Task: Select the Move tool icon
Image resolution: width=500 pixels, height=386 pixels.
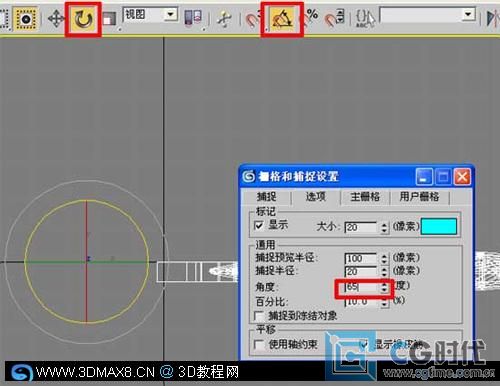Action: (x=56, y=19)
